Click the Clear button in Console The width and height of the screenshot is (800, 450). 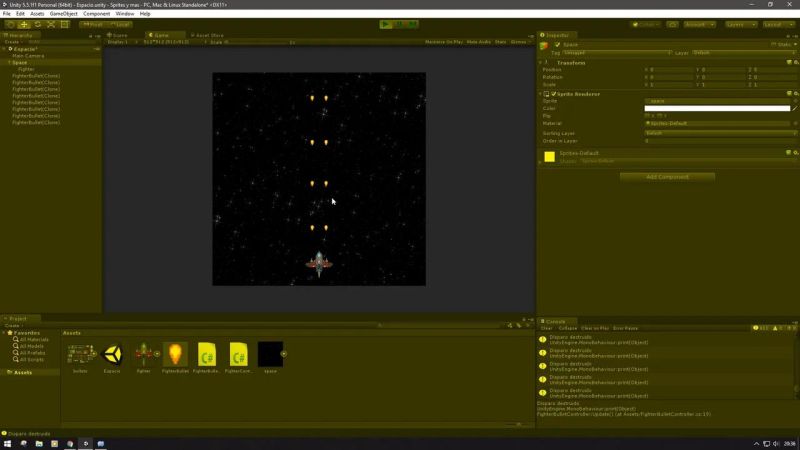point(546,328)
